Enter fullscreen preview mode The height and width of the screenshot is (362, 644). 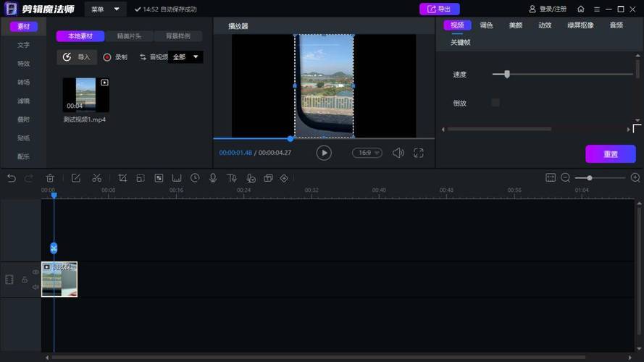419,153
